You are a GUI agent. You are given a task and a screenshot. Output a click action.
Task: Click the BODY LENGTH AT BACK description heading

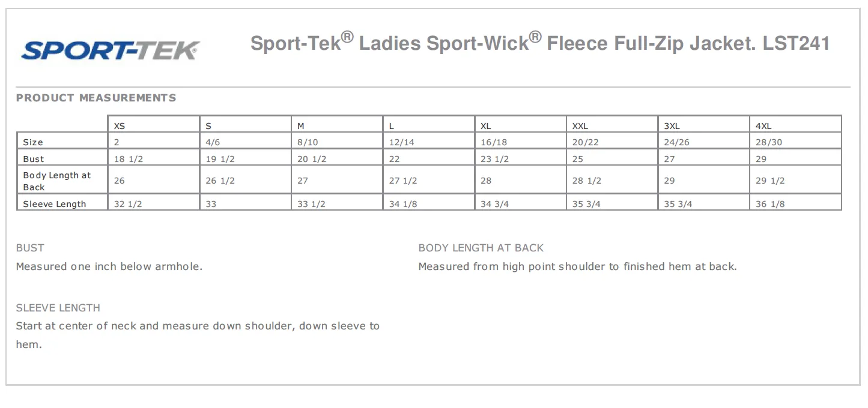[x=481, y=248]
